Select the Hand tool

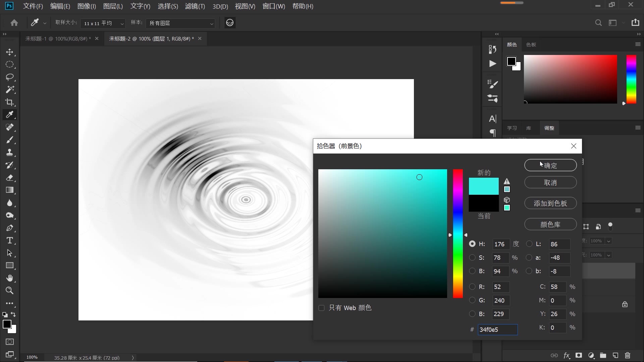click(9, 278)
